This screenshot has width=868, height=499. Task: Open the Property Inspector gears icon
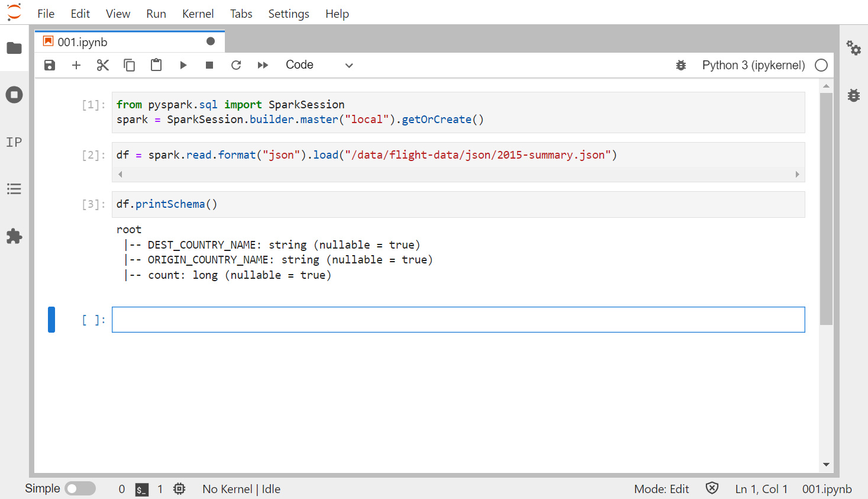(853, 47)
